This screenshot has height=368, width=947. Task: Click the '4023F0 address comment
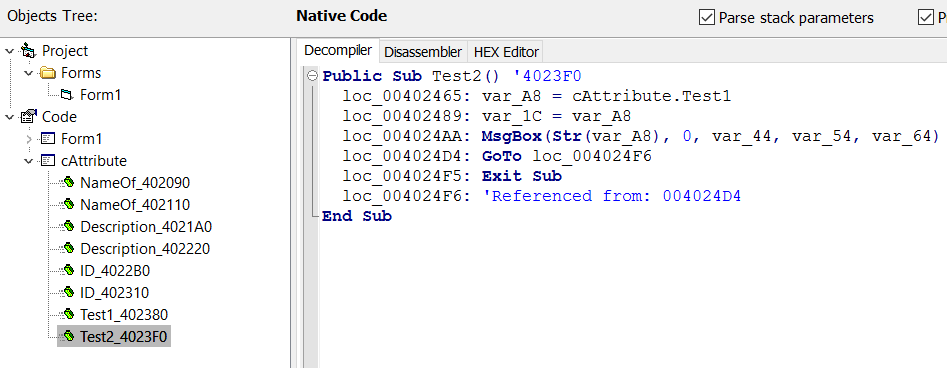pyautogui.click(x=547, y=76)
